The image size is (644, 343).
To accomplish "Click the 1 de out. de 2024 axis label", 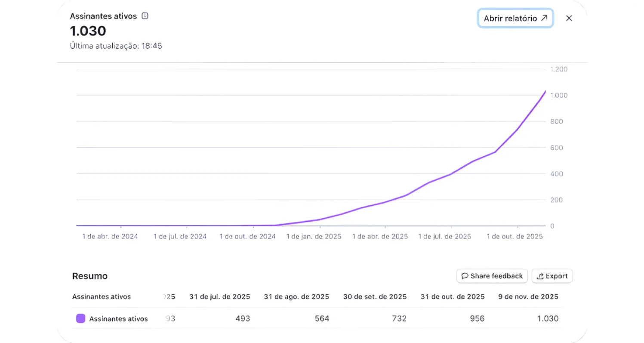I will point(247,236).
